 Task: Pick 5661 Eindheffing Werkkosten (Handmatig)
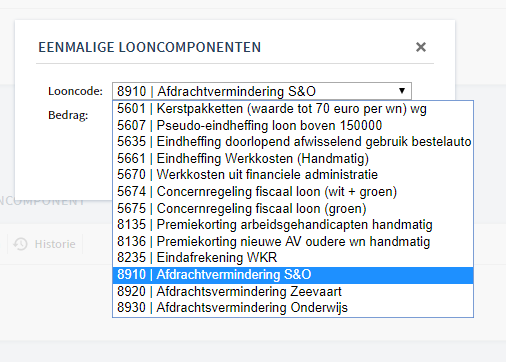293,158
